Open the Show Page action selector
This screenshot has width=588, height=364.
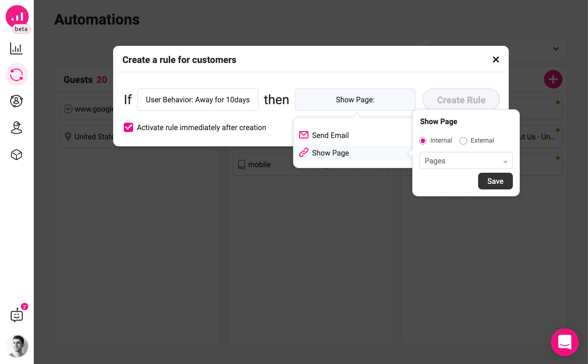click(x=355, y=100)
